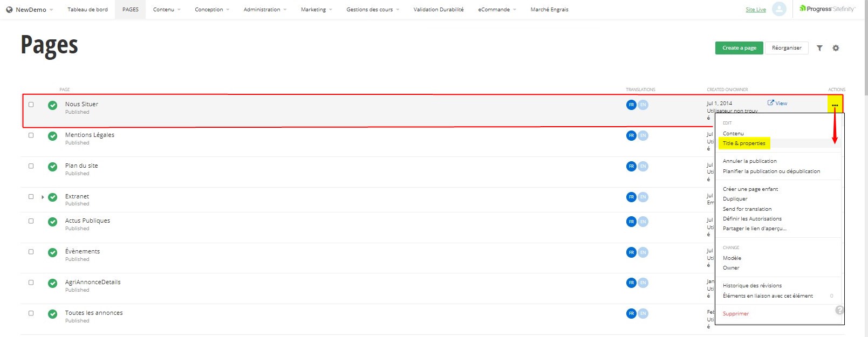Click the EN translation badge for Plan du site

tap(643, 166)
